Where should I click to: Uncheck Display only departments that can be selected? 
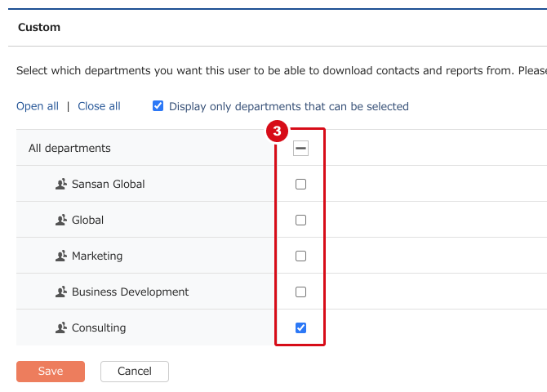[x=158, y=106]
